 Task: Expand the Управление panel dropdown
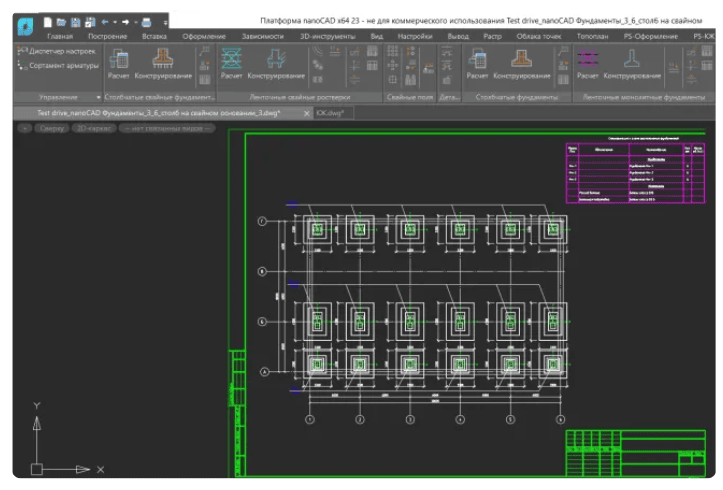[x=98, y=98]
